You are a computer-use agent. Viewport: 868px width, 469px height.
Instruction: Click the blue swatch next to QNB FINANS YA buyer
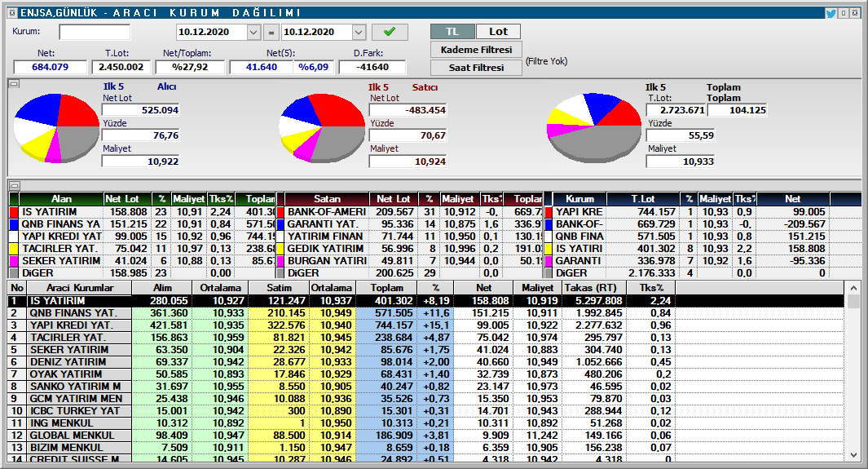tap(15, 224)
